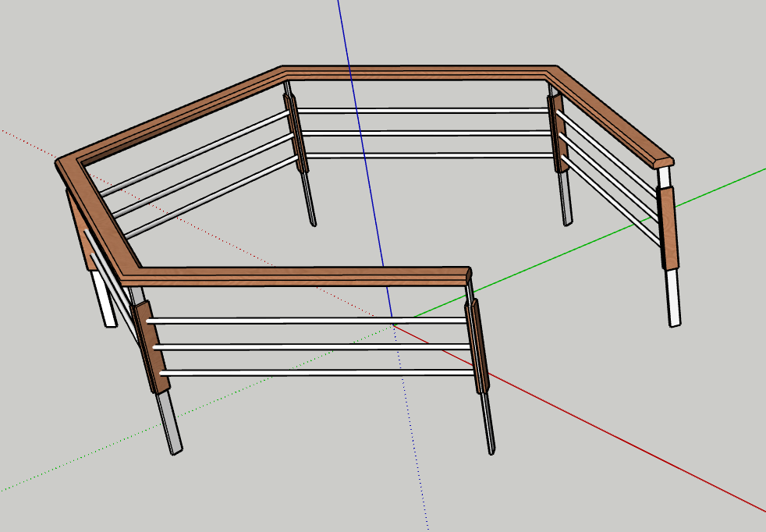
Task: Click the brown bracket on the front-center post
Action: (x=478, y=345)
